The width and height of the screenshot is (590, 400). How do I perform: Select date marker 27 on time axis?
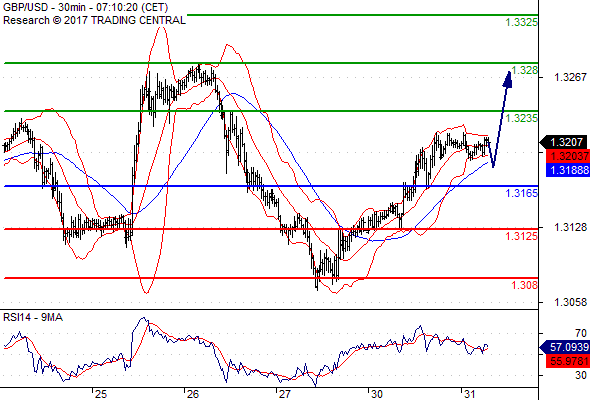click(284, 394)
